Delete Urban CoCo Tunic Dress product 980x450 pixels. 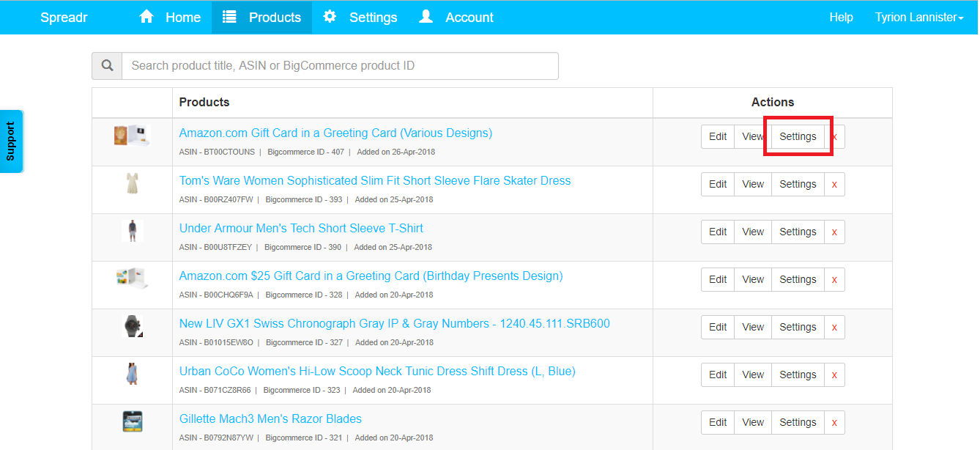[x=834, y=375]
